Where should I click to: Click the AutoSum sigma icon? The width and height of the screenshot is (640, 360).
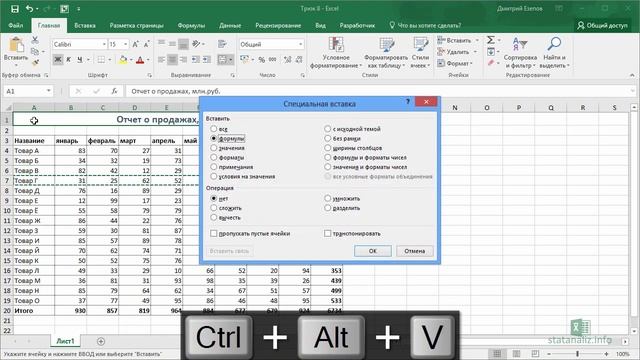coord(491,40)
